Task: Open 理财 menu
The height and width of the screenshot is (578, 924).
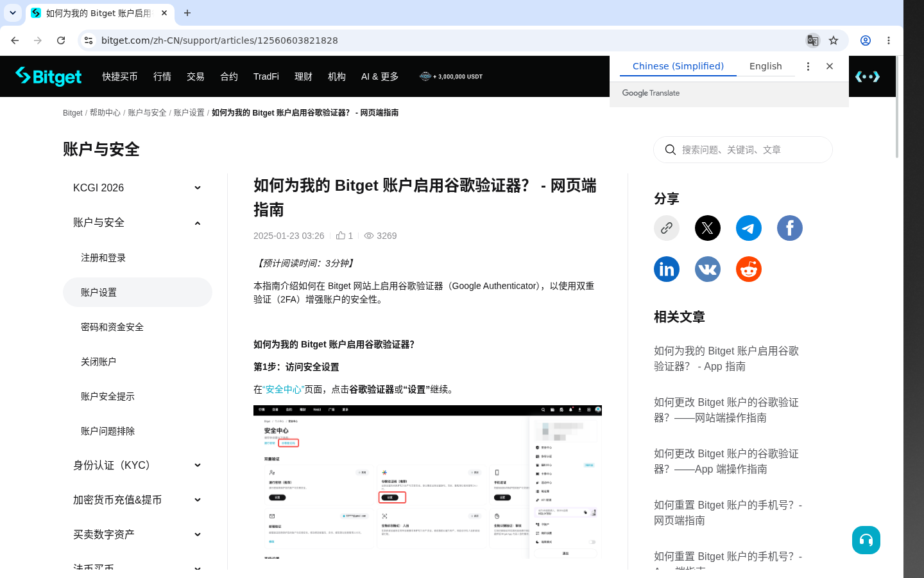Action: [x=304, y=76]
